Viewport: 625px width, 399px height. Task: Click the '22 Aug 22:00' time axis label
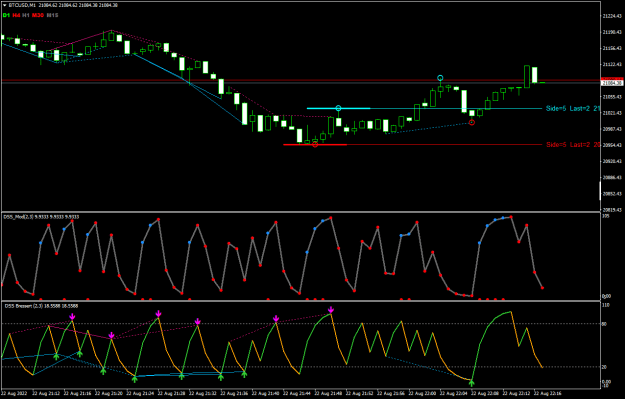coord(422,393)
